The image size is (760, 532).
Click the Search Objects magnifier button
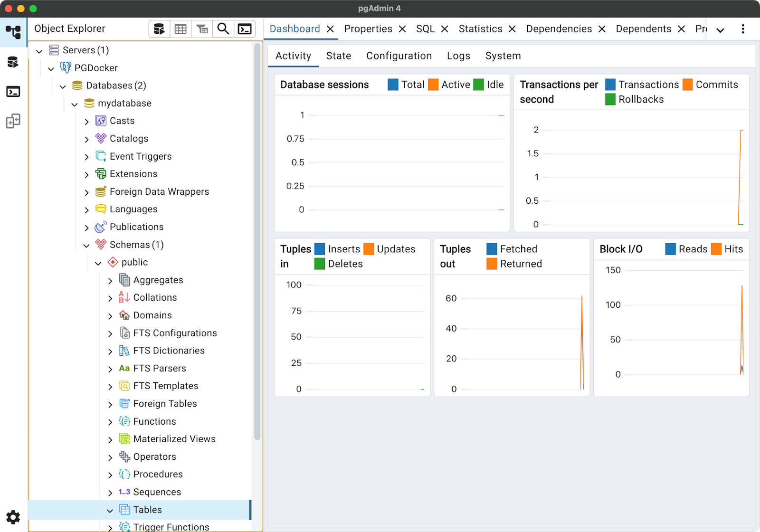coord(223,29)
